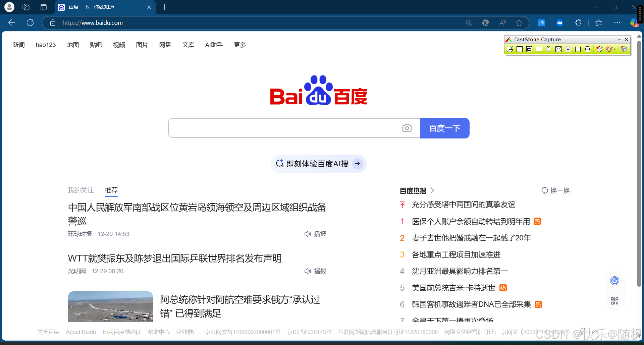The width and height of the screenshot is (644, 345).
Task: Click the 即刻体验百度AI搜 button
Action: (x=319, y=164)
